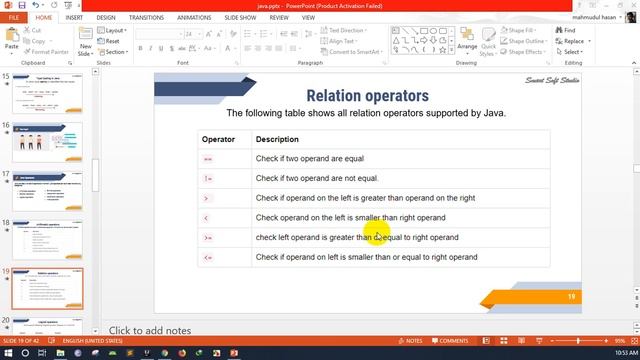640x360 pixels.
Task: Open the Align Text dropdown
Action: tap(339, 41)
